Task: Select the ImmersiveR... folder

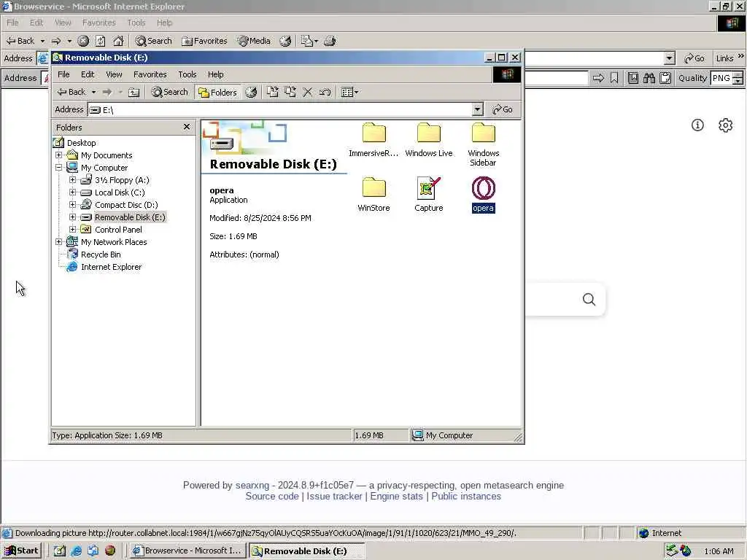Action: tap(373, 139)
